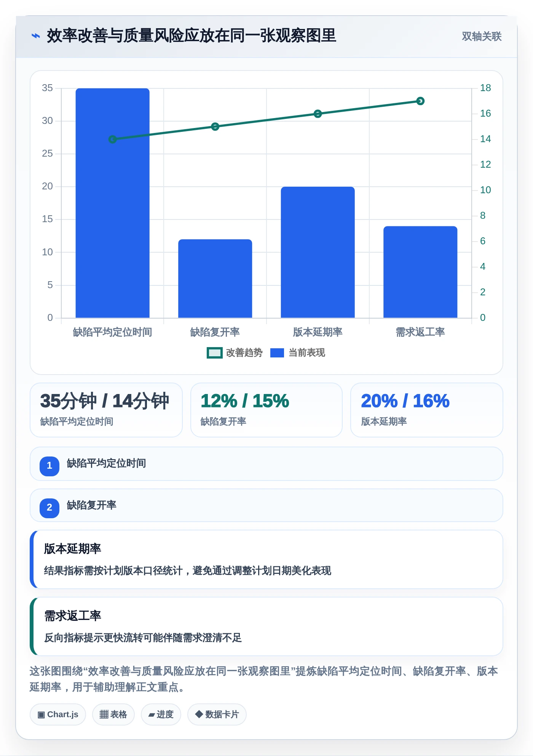Click the 双轴关联 label in the header

[482, 36]
